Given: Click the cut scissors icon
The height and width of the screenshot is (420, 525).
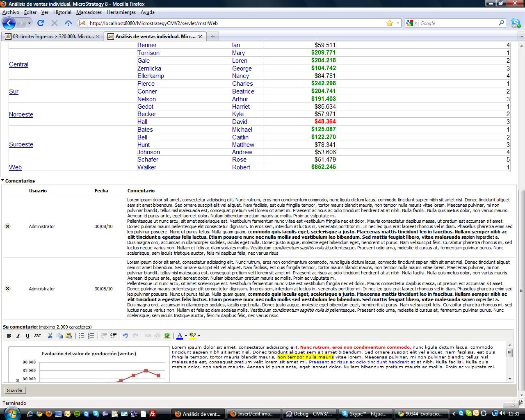Looking at the screenshot, I should click(50, 336).
